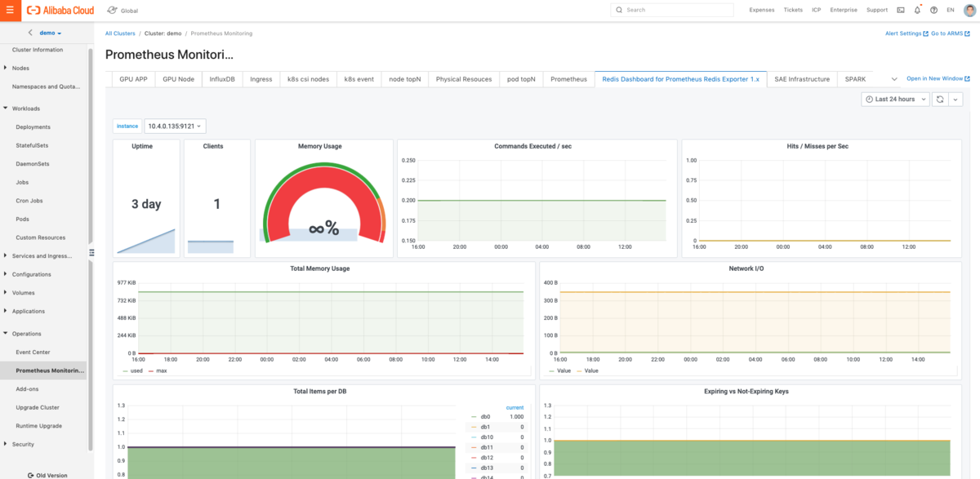Screen dimensions: 980x479
Task: Open Expenses in top bar
Action: point(762,10)
